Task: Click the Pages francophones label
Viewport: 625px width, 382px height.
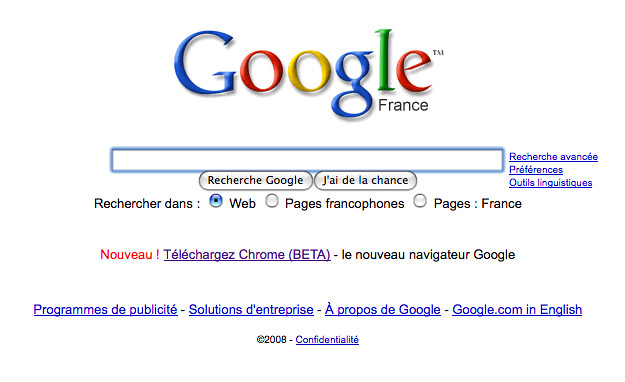Action: click(345, 204)
